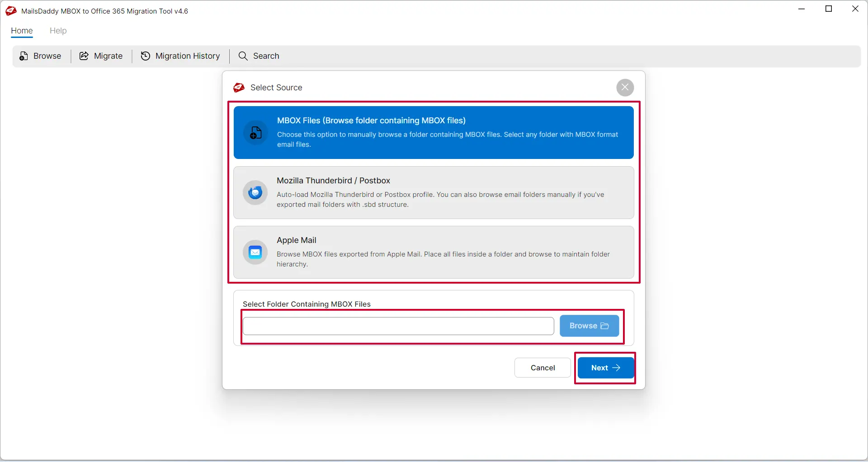868x462 pixels.
Task: Click the MBOX folder path input field
Action: [398, 326]
